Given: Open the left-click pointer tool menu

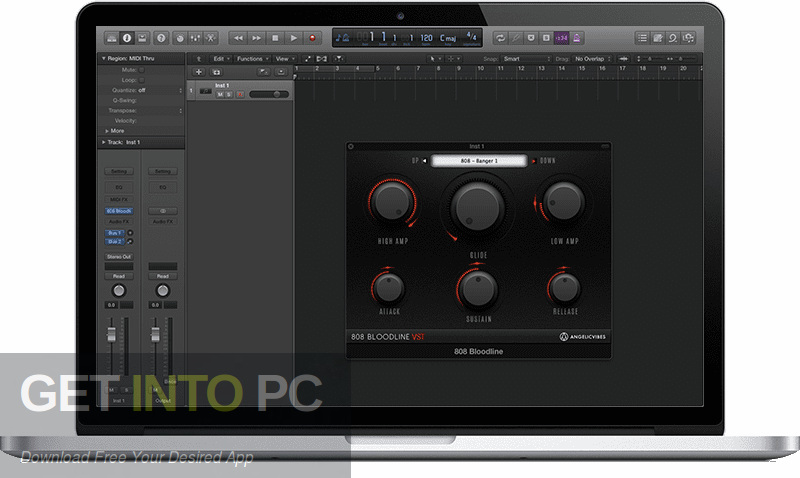Looking at the screenshot, I should coord(435,59).
